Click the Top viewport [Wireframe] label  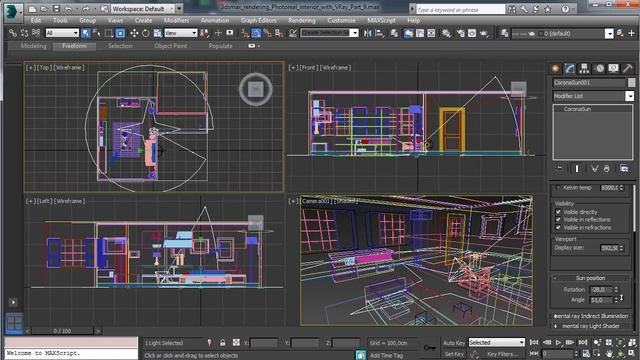click(69, 67)
